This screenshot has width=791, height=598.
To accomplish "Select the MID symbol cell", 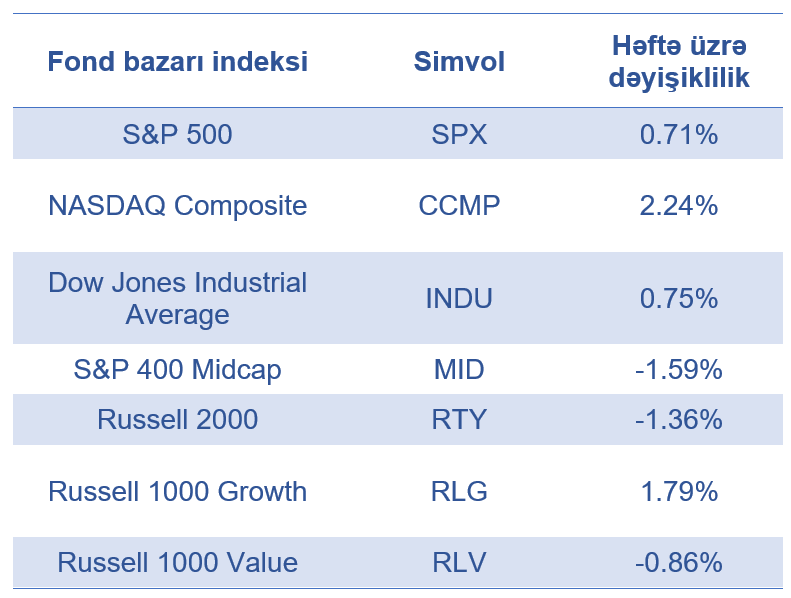I will (459, 370).
